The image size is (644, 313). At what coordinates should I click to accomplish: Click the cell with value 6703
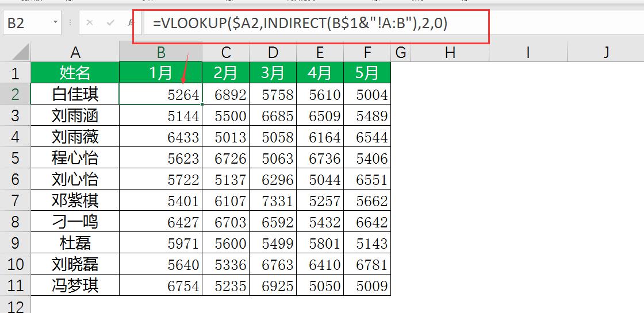225,222
